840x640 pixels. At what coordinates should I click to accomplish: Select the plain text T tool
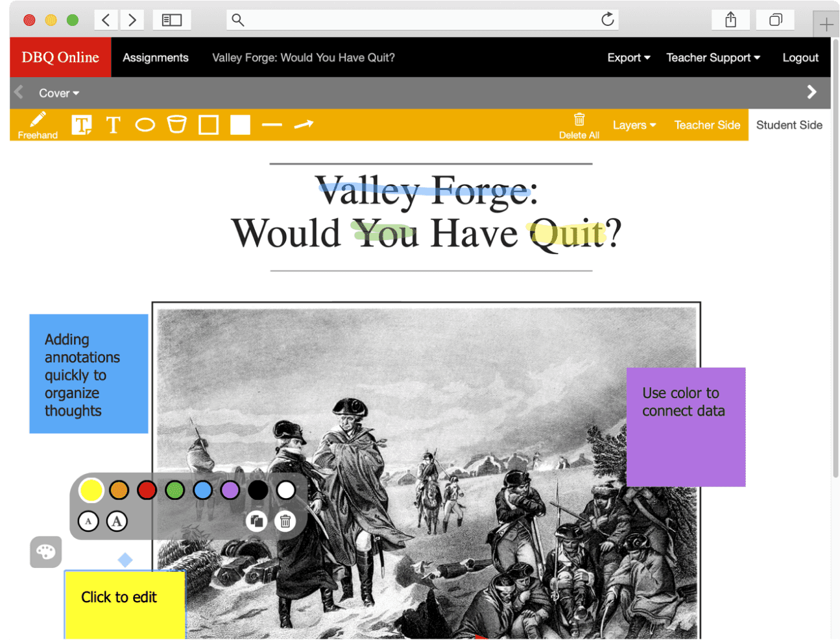pyautogui.click(x=114, y=124)
